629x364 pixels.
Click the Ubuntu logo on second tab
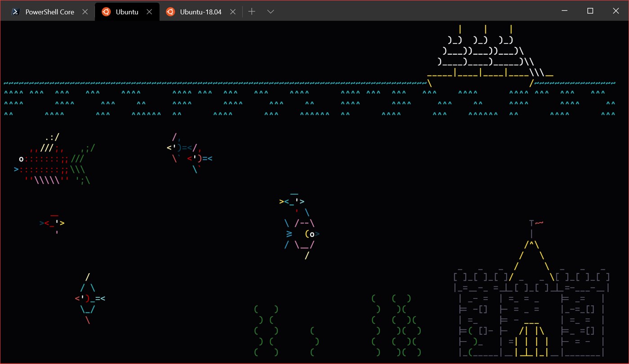coord(106,12)
